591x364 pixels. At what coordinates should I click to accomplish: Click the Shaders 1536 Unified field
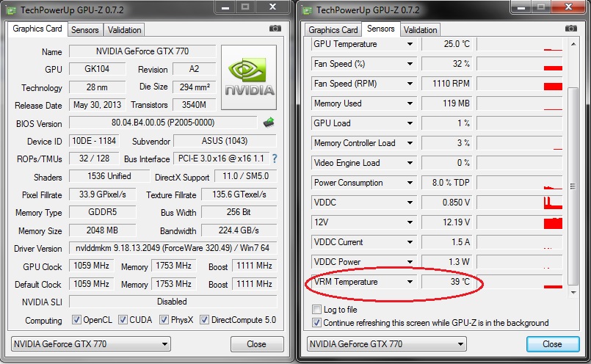[109, 176]
